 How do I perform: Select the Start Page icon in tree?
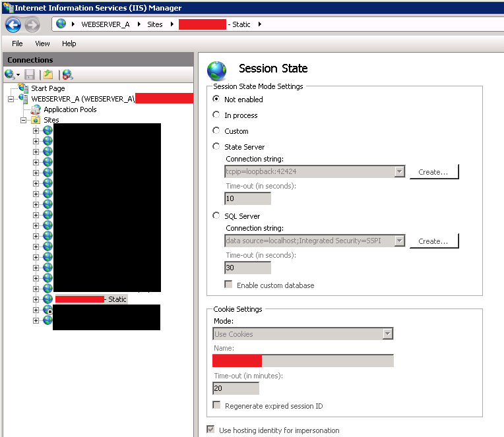[23, 88]
